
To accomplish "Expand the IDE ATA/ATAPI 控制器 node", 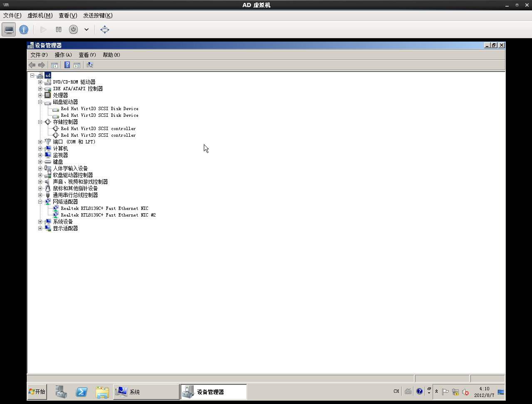I will 40,89.
